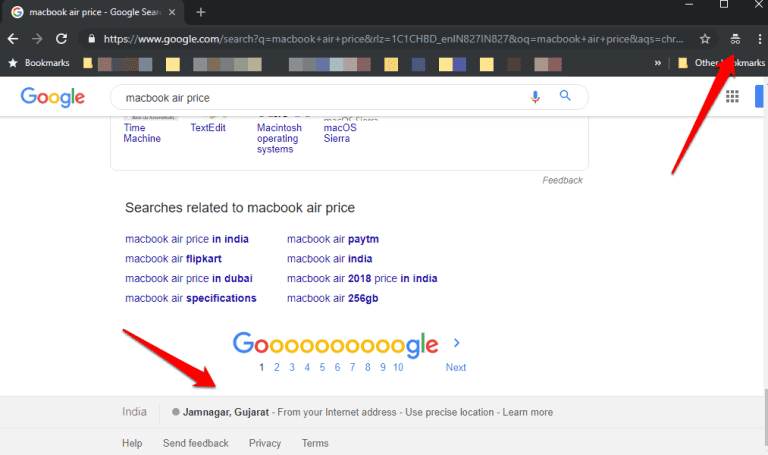
Task: Click Learn more about location
Action: click(528, 412)
